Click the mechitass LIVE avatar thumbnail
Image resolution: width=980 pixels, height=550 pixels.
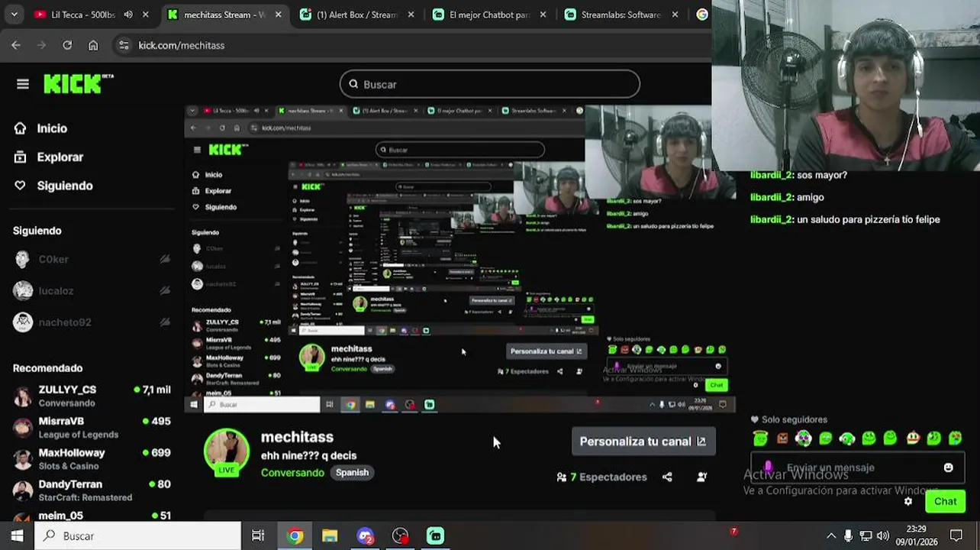click(227, 453)
